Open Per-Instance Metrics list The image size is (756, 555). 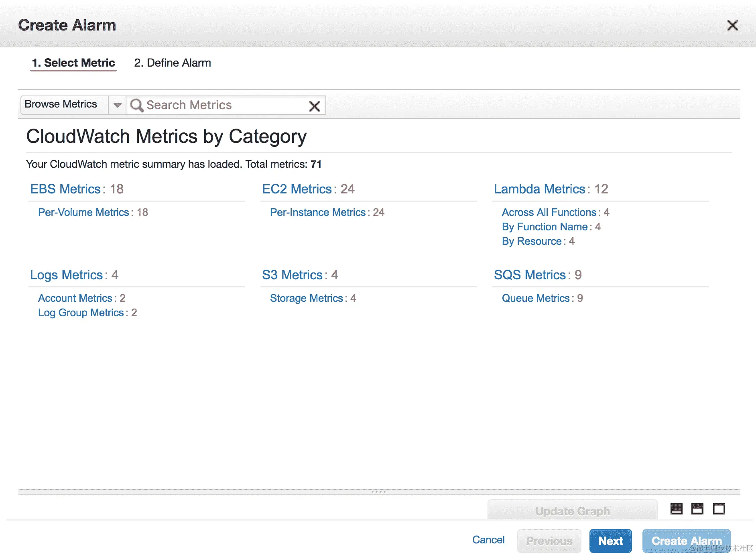point(318,212)
